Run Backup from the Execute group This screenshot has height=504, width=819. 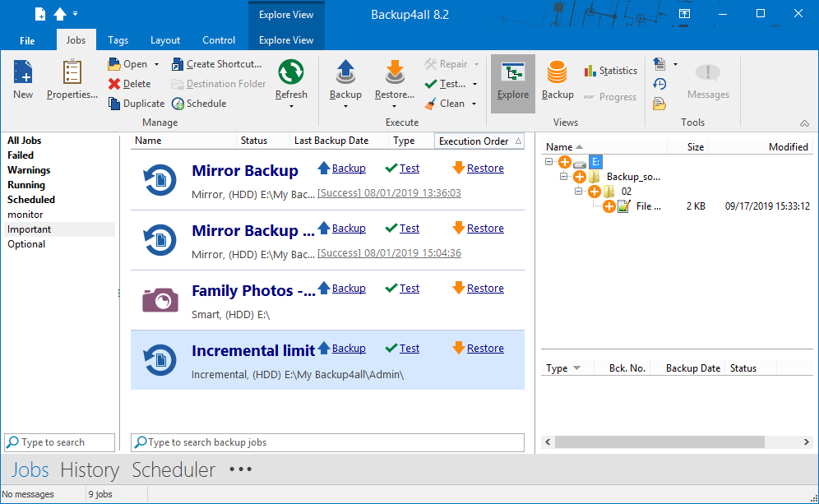point(345,80)
